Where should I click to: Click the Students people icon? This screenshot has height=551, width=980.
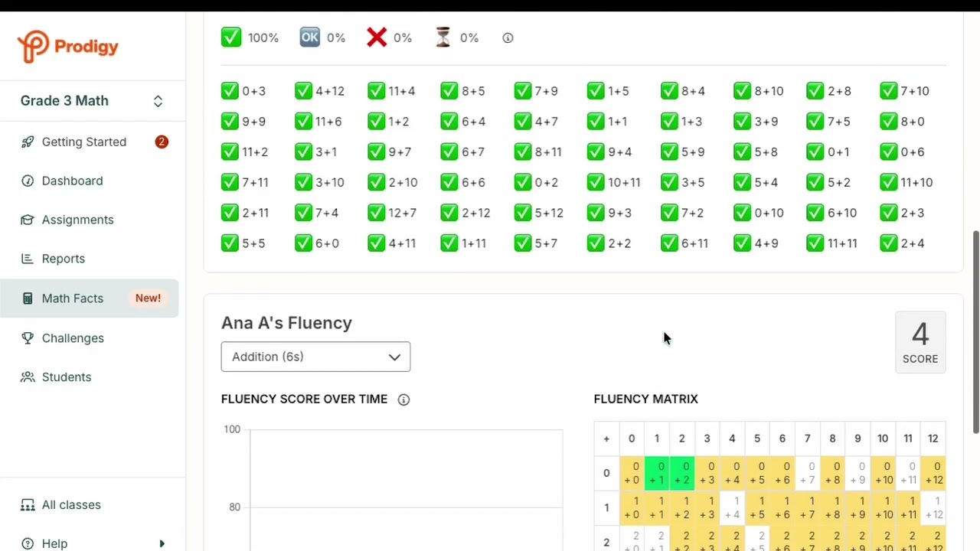[x=28, y=377]
